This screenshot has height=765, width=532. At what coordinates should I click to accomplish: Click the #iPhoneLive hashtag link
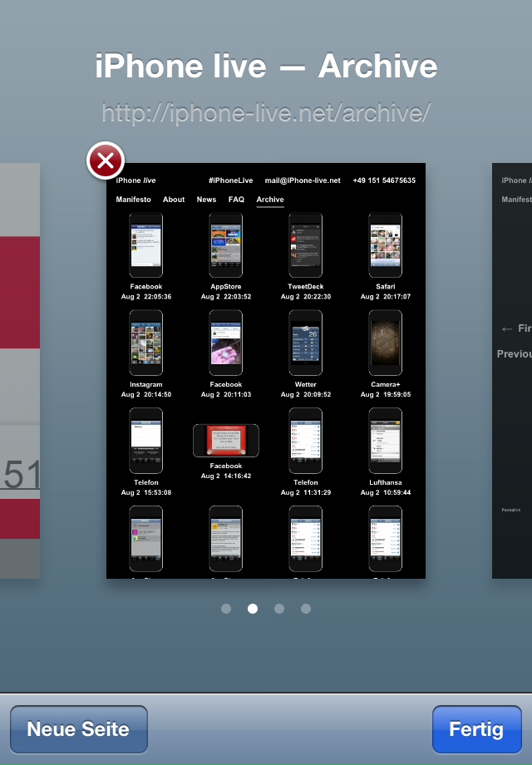click(230, 180)
